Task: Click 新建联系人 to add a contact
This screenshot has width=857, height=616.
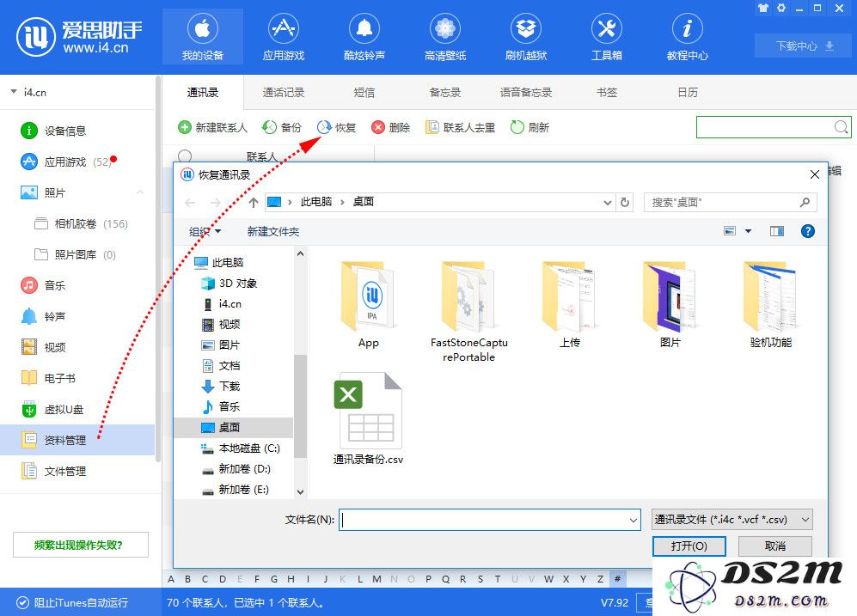Action: click(x=212, y=127)
